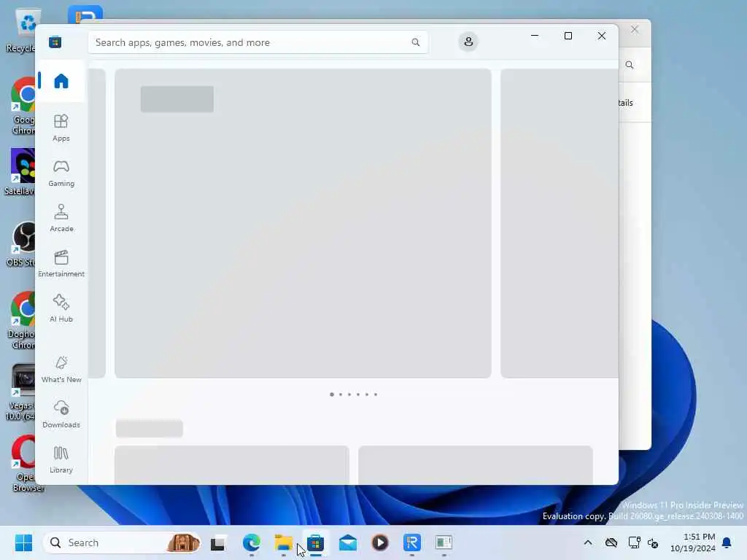Image resolution: width=747 pixels, height=560 pixels.
Task: Open the AI Hub section
Action: 61,309
